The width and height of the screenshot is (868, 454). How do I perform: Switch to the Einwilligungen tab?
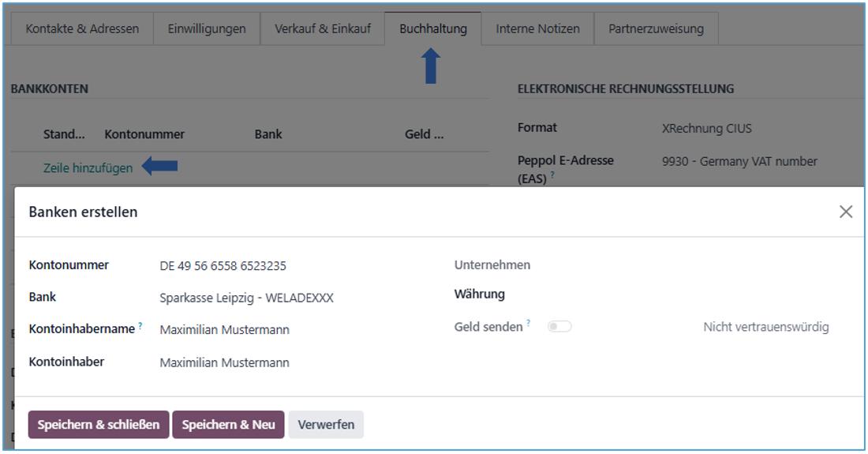coord(207,28)
